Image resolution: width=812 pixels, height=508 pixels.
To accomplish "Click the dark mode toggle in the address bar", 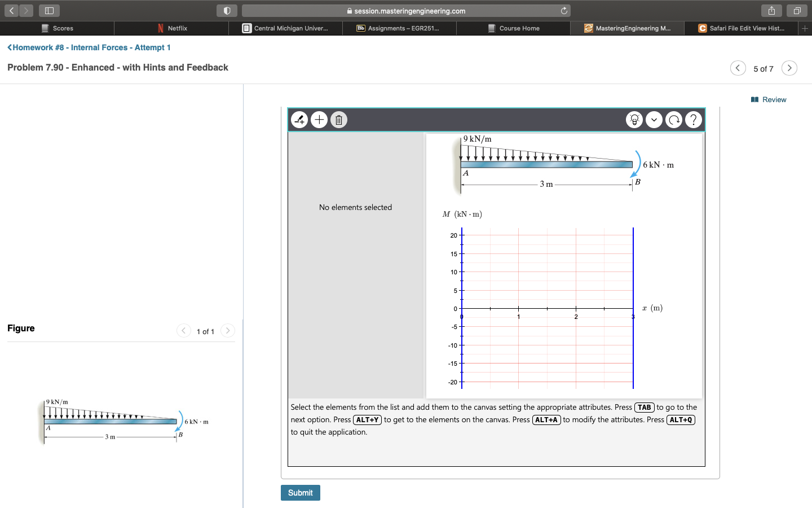I will (227, 10).
